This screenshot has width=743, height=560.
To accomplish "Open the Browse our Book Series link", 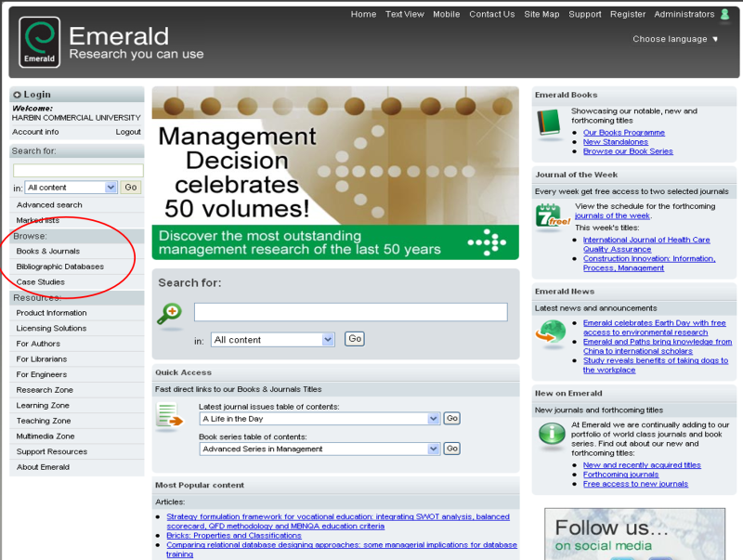I will tap(628, 151).
